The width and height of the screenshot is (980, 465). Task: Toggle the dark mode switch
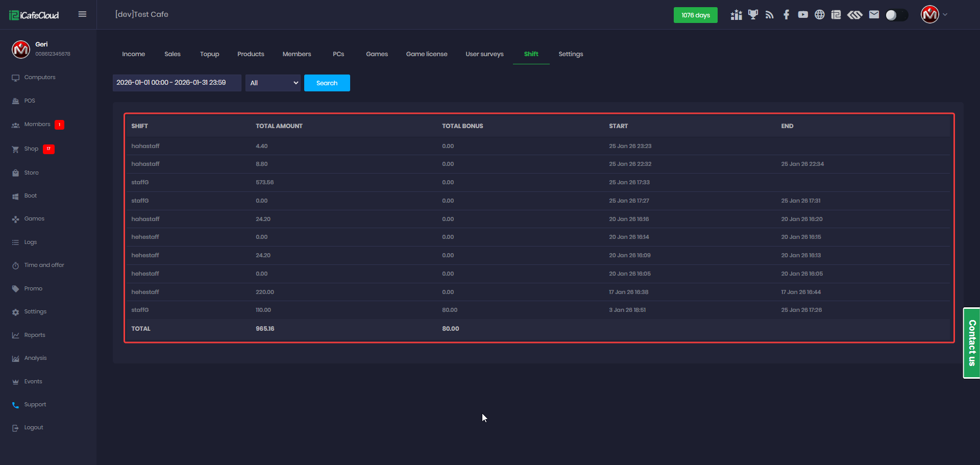[896, 15]
